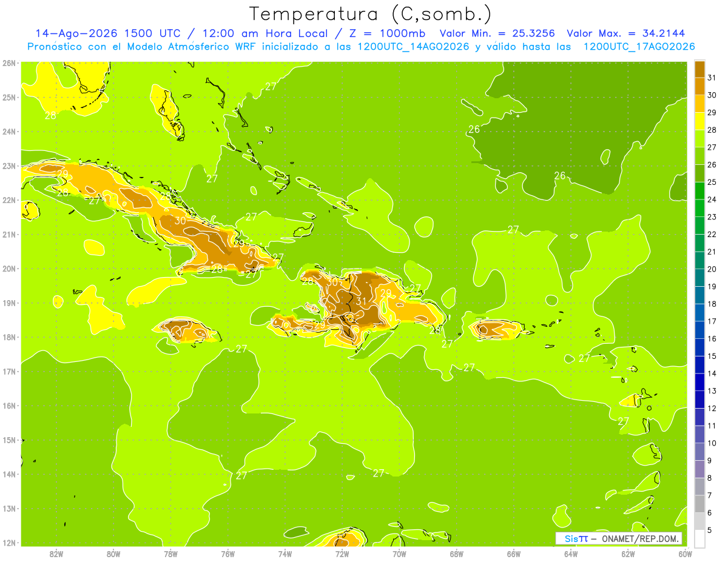This screenshot has height=562, width=728.
Task: Click the '22N' latitude label
Action: click(9, 199)
